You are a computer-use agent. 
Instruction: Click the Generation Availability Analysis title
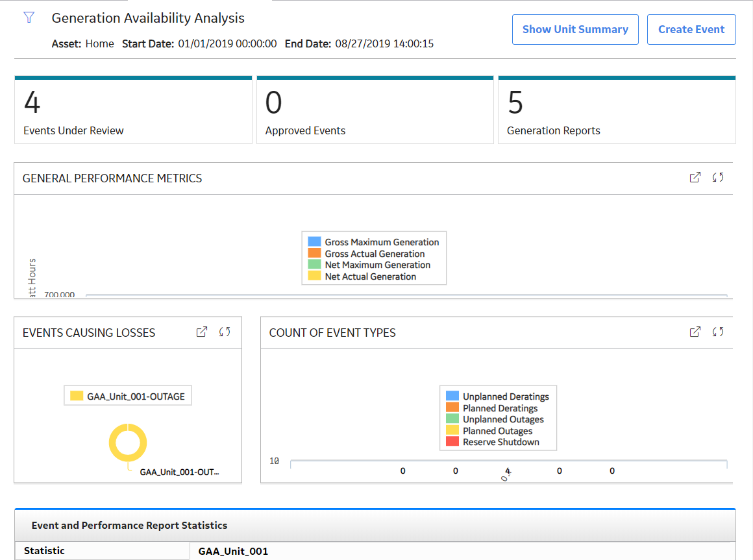[x=148, y=18]
